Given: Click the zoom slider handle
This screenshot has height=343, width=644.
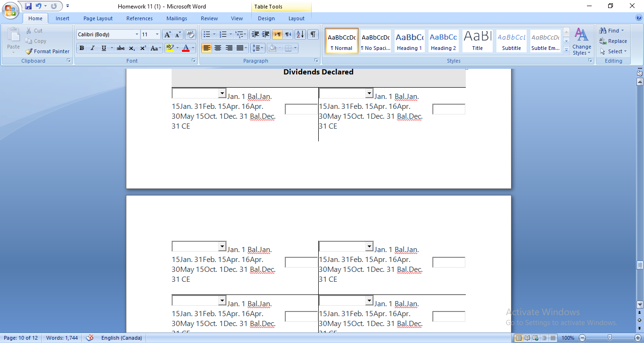Looking at the screenshot, I should point(610,338).
